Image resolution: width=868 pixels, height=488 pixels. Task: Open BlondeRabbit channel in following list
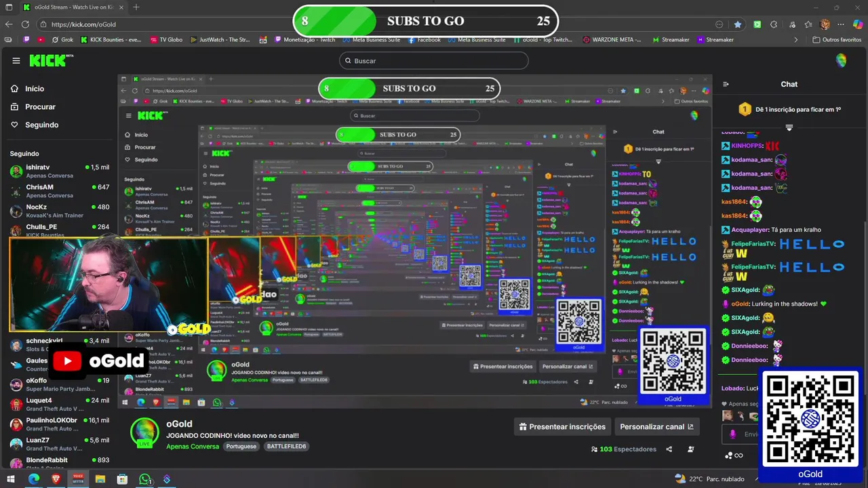[59, 462]
